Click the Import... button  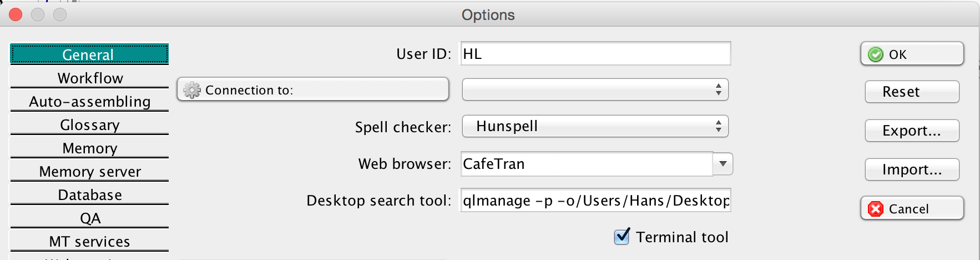click(912, 169)
